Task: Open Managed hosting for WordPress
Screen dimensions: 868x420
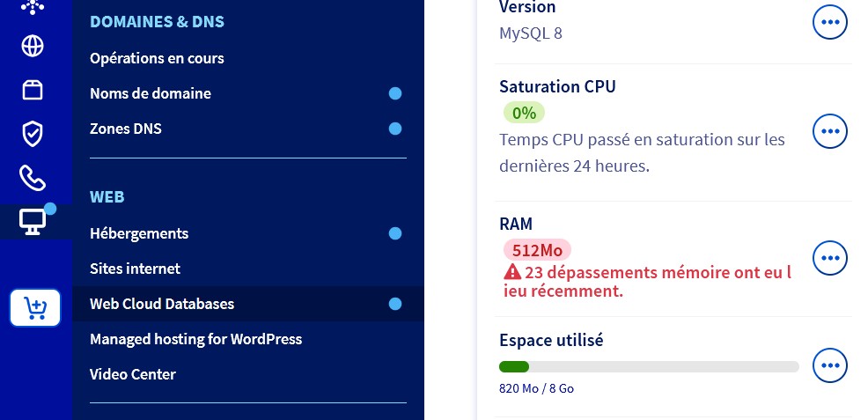Action: (196, 339)
